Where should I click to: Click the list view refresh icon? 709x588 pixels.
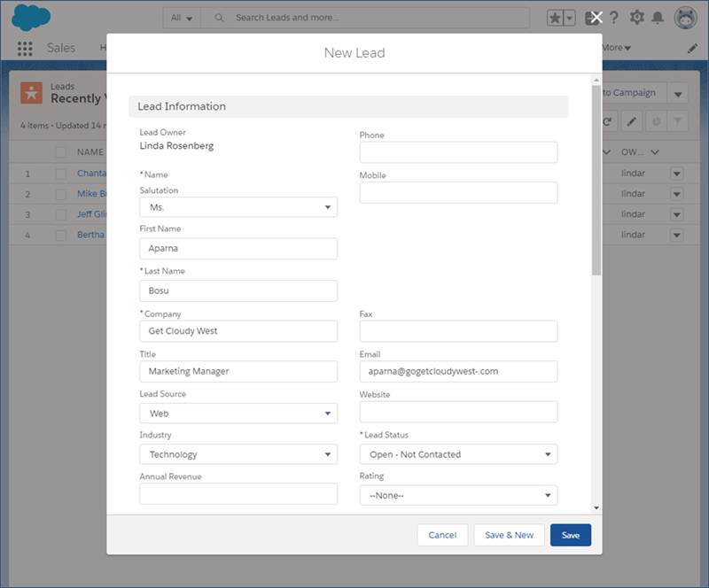(x=608, y=122)
